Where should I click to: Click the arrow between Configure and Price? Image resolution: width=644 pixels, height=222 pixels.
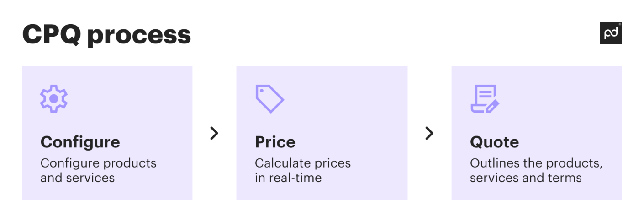pyautogui.click(x=214, y=133)
